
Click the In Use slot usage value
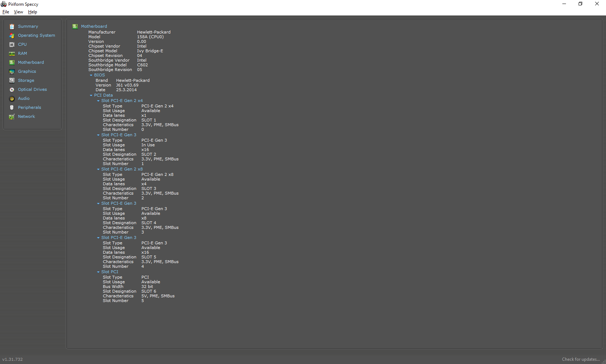tap(148, 145)
